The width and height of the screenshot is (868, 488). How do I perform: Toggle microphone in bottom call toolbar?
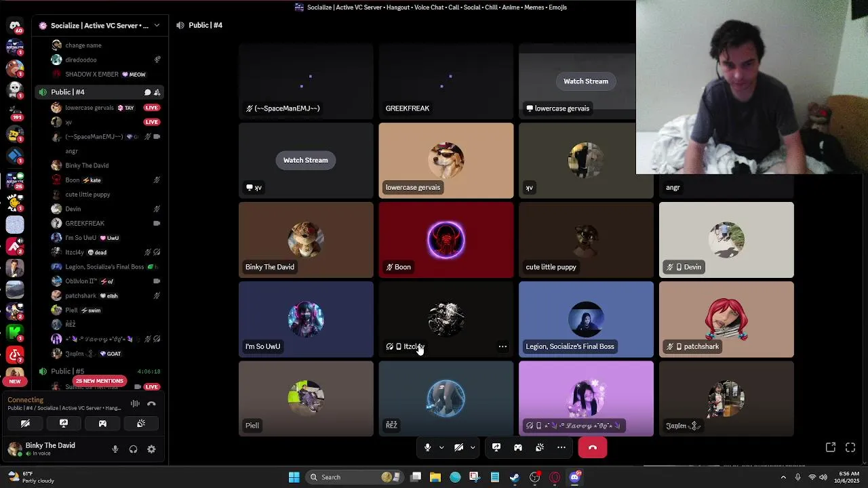tap(427, 447)
